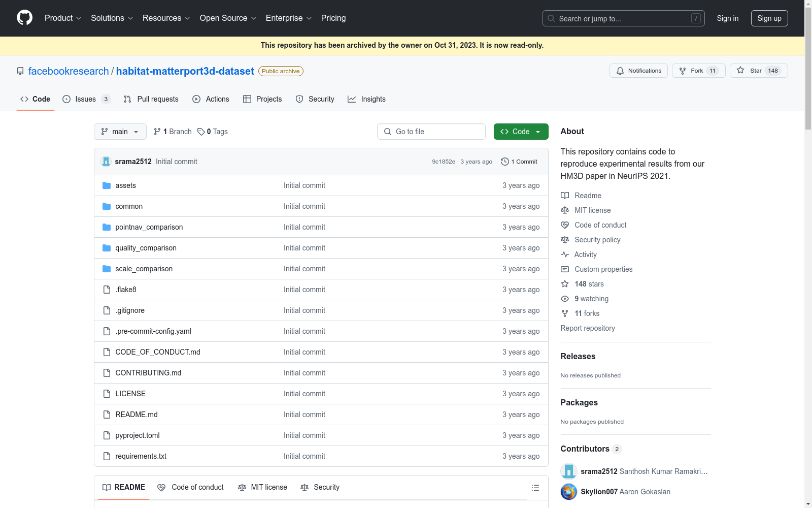Open the CODE_OF_CONDUCT.md file
The height and width of the screenshot is (508, 812).
coord(158,352)
